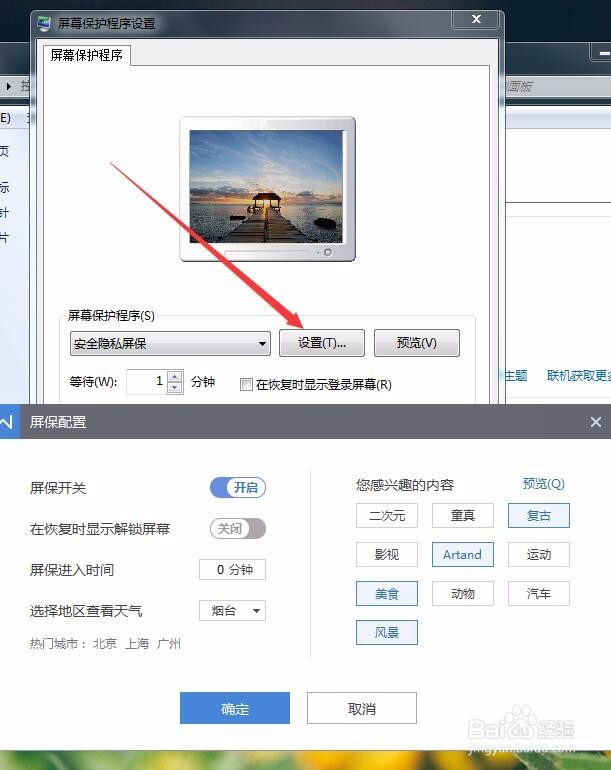Click the 等待 minutes input field
Viewport: 611px width, 770px height.
tap(146, 382)
